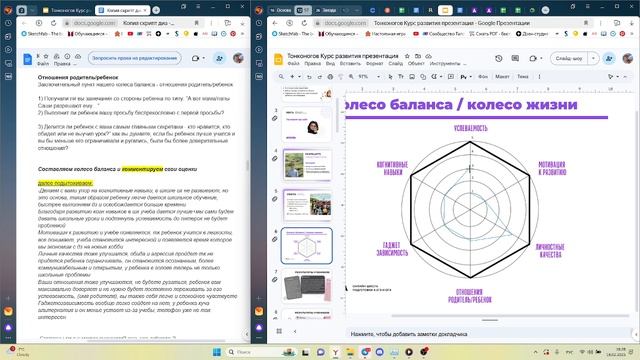The image size is (640, 360).
Task: Select the slide 3 thumbnail with portrait
Action: click(x=307, y=124)
